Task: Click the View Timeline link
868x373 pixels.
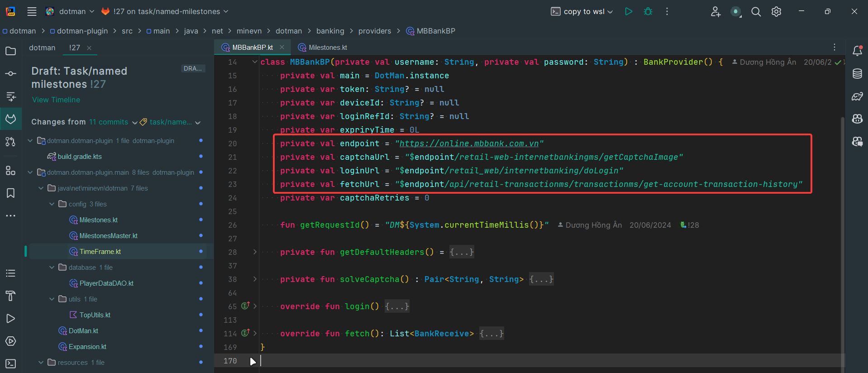Action: 56,100
